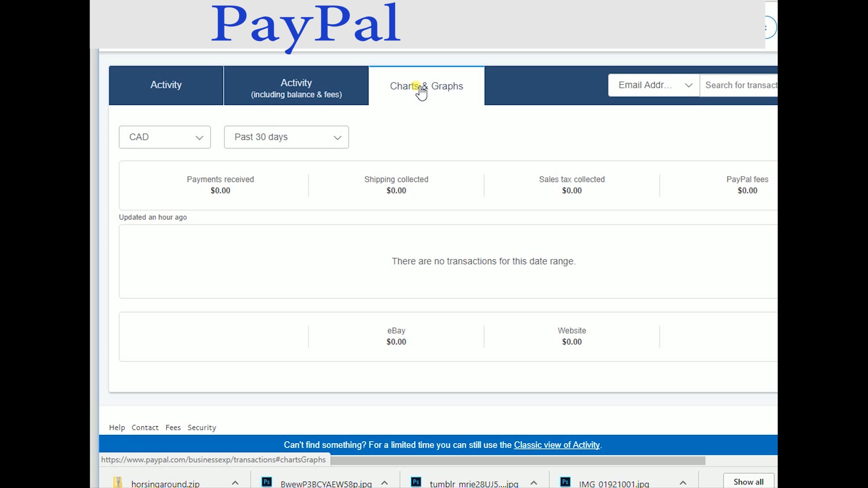Click Photoshop icon for tumblr_mrie28UJ5 download
Image resolution: width=868 pixels, height=488 pixels.
point(416,482)
